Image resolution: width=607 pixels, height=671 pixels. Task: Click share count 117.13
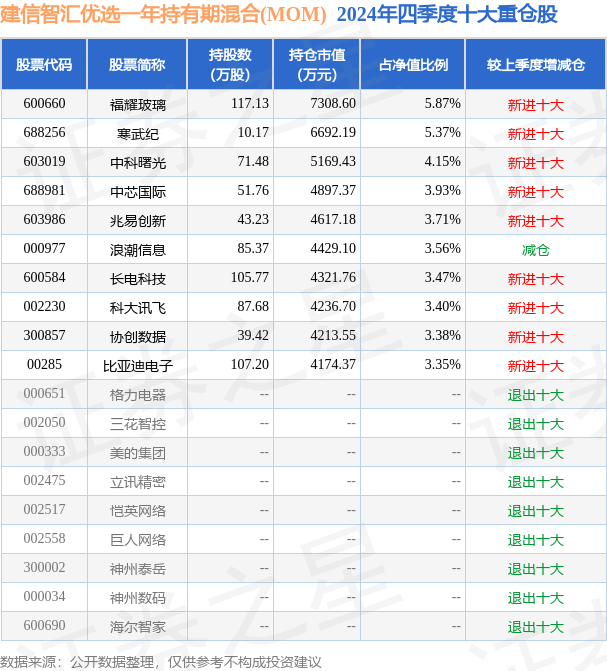click(x=250, y=104)
